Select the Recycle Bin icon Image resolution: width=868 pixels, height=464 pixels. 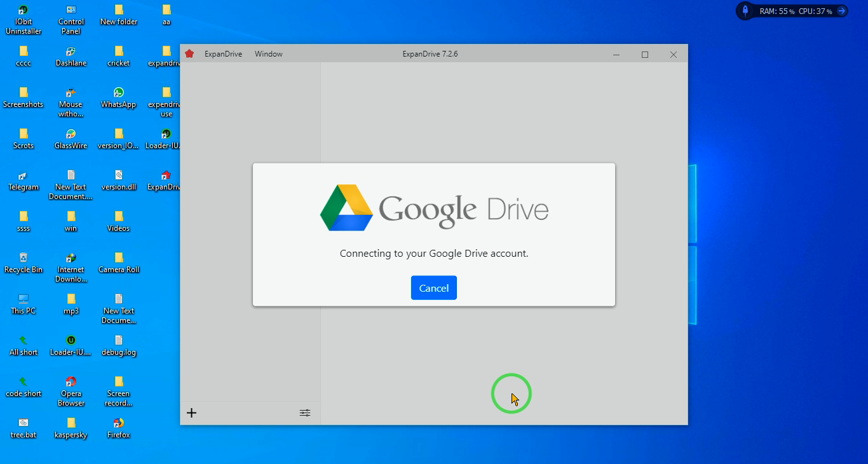[x=24, y=263]
